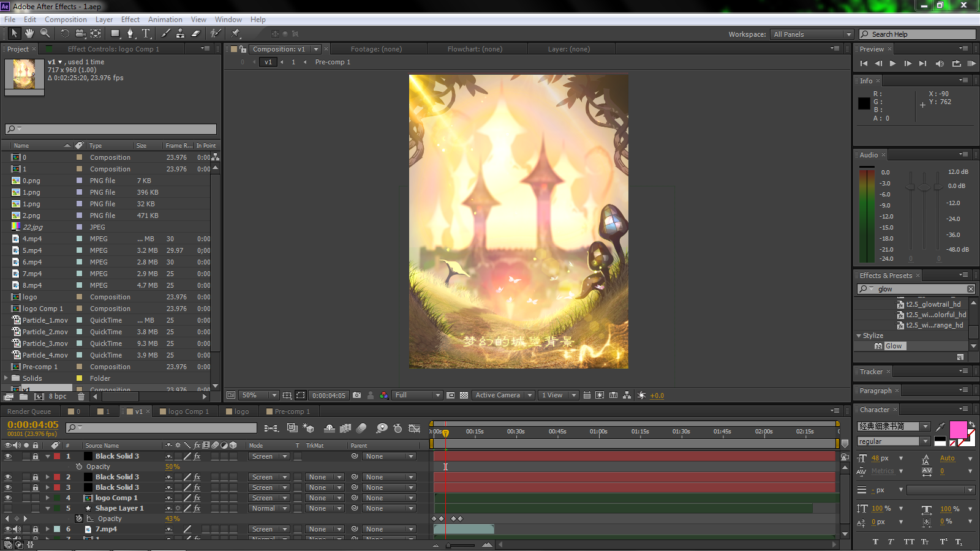The width and height of the screenshot is (980, 551).
Task: Open blend mode dropdown for Shape Layer 1
Action: tap(269, 509)
